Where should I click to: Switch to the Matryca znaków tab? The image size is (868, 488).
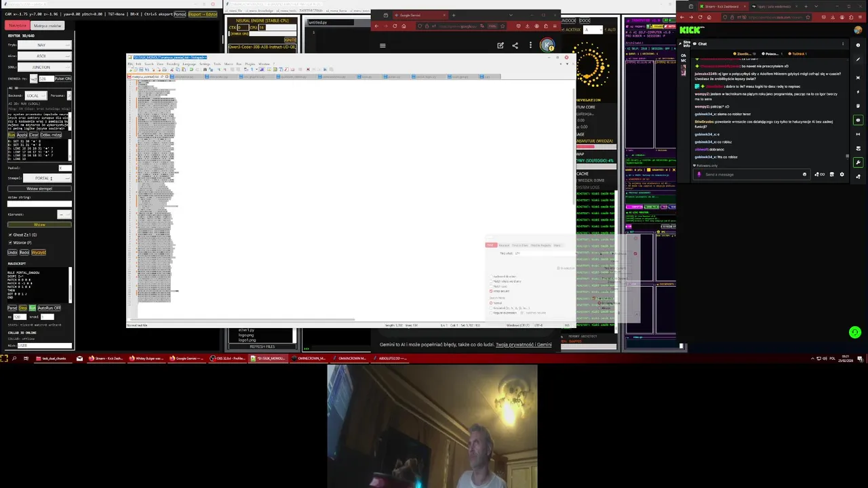coord(47,26)
